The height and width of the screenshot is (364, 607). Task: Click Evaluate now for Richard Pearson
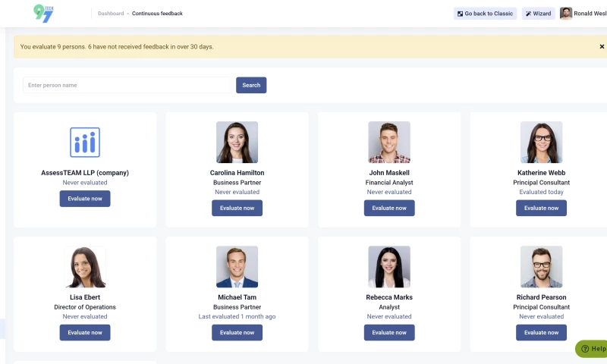point(541,332)
